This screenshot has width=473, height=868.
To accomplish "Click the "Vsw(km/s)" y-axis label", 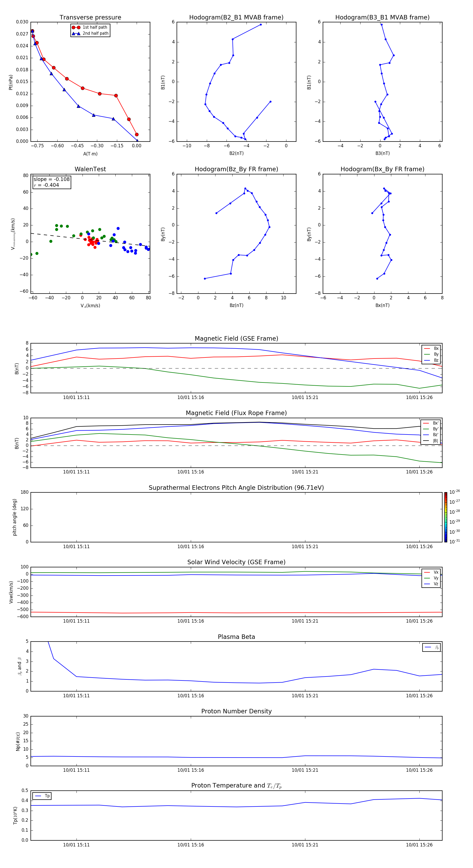I will pyautogui.click(x=11, y=592).
